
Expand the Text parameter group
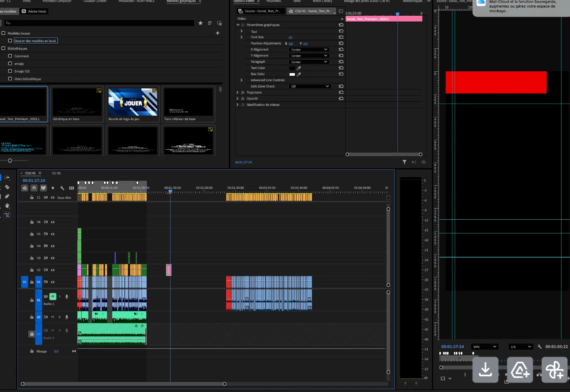[x=241, y=31]
